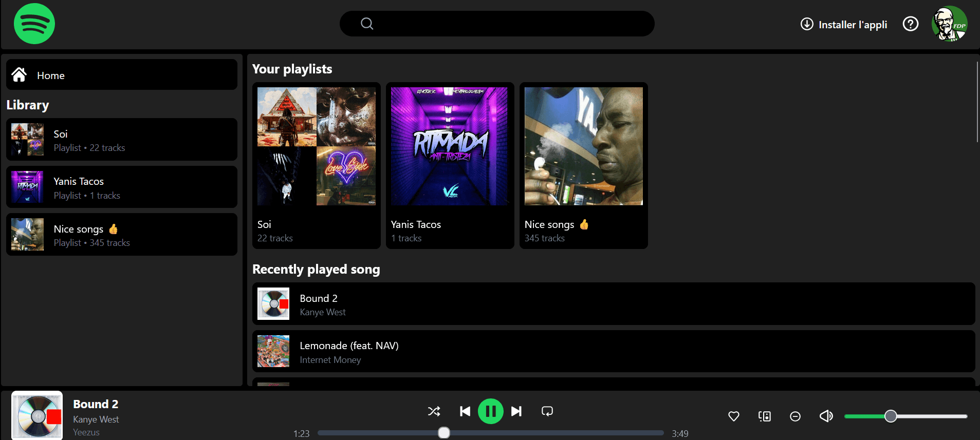Like the song with heart icon

pyautogui.click(x=734, y=416)
